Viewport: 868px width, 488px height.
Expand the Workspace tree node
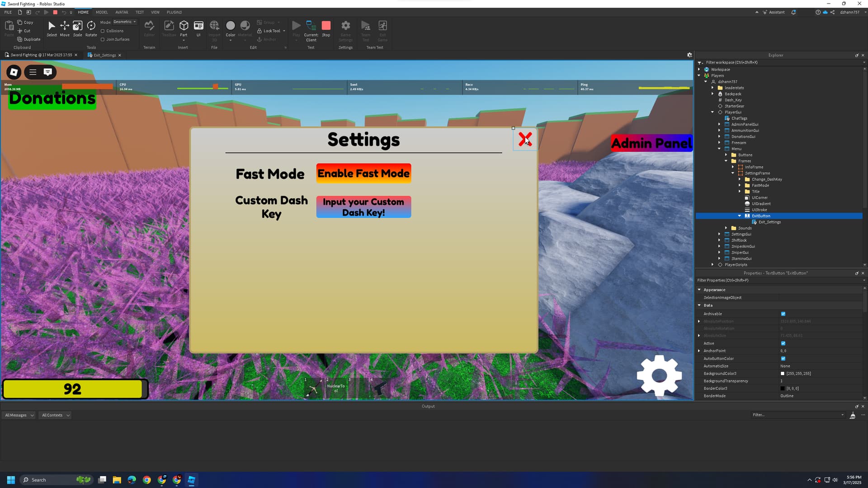[699, 69]
